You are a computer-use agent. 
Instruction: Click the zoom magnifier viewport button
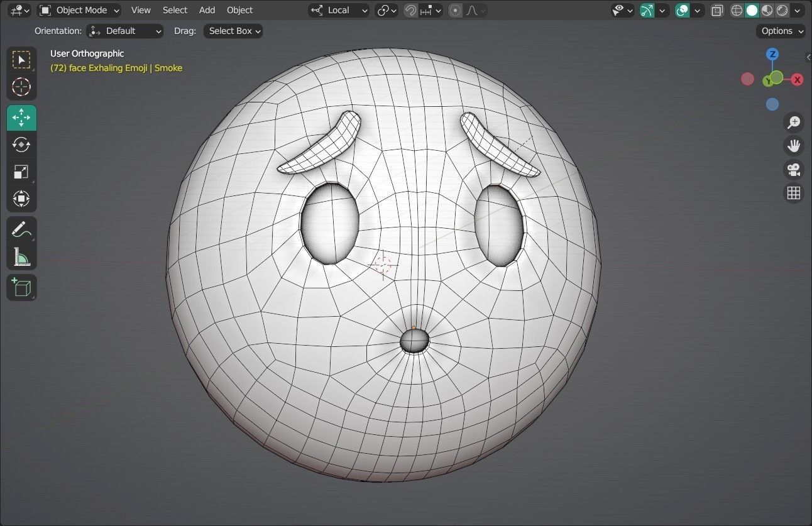point(794,122)
